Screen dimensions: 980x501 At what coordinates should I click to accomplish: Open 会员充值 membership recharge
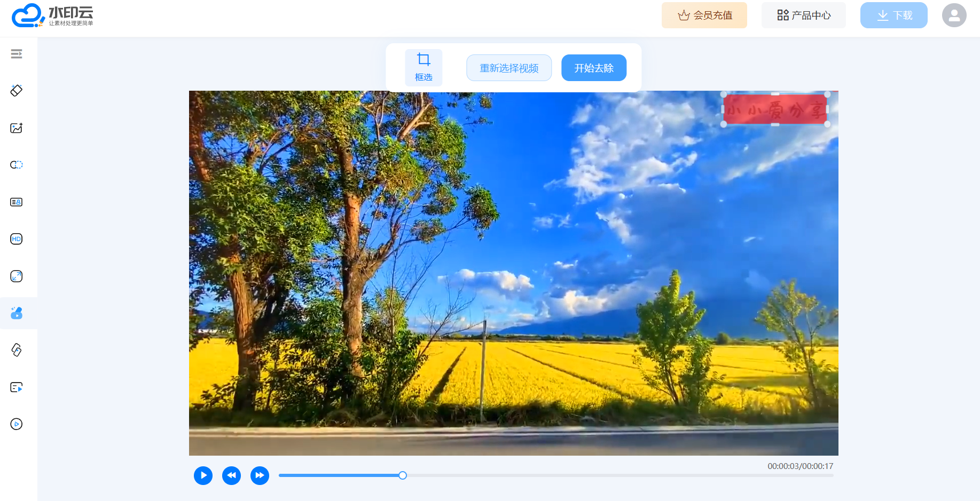[x=704, y=15]
